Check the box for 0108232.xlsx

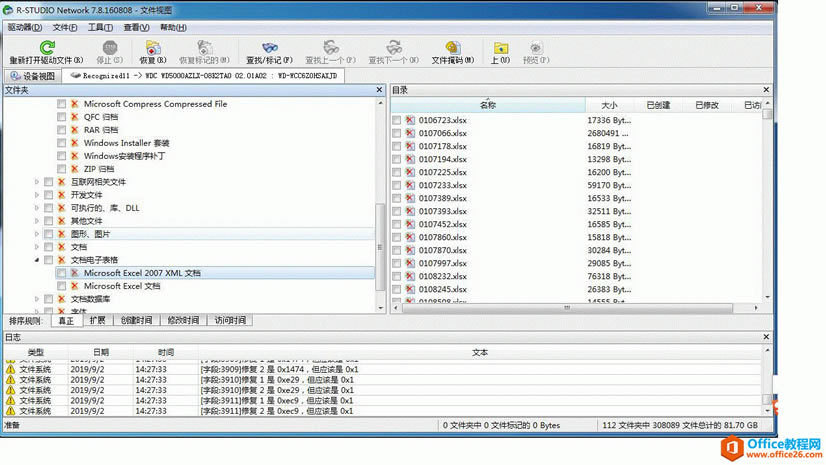pos(397,276)
